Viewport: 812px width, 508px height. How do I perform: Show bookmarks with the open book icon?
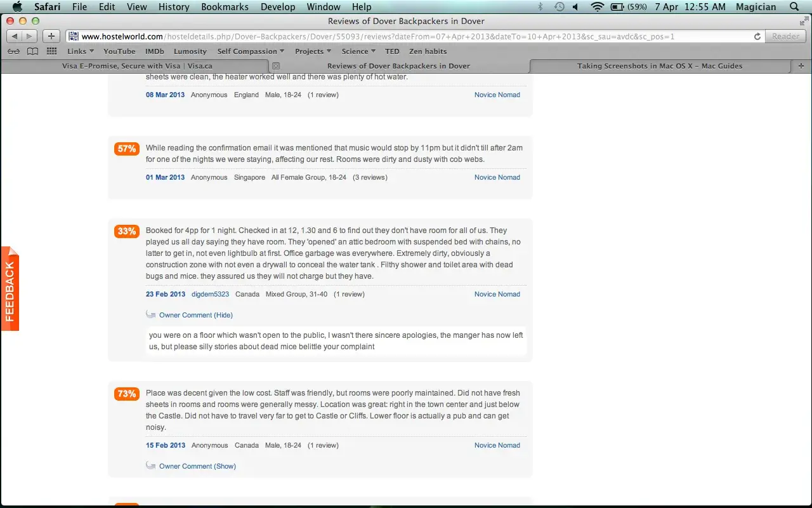point(32,51)
